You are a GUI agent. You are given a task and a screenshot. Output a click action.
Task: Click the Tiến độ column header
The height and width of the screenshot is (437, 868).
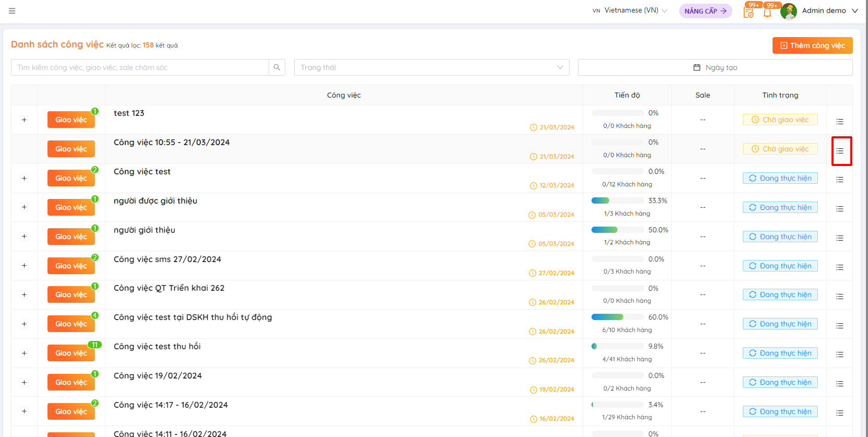627,95
